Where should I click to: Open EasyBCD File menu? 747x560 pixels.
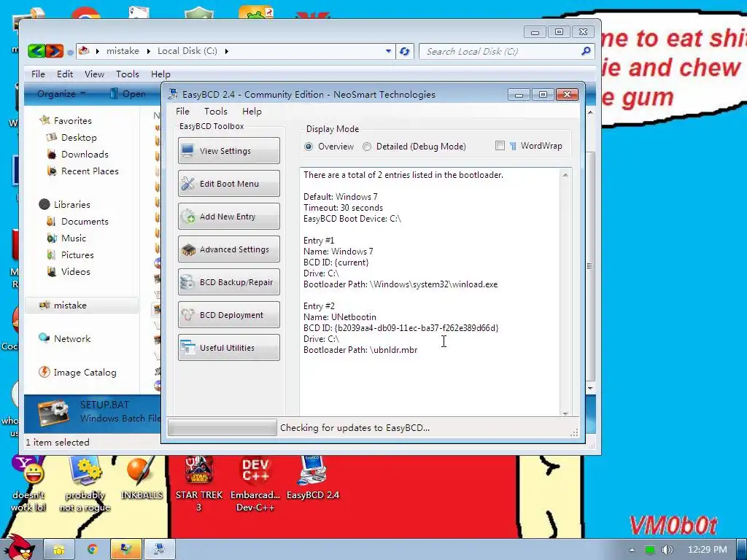click(x=182, y=111)
